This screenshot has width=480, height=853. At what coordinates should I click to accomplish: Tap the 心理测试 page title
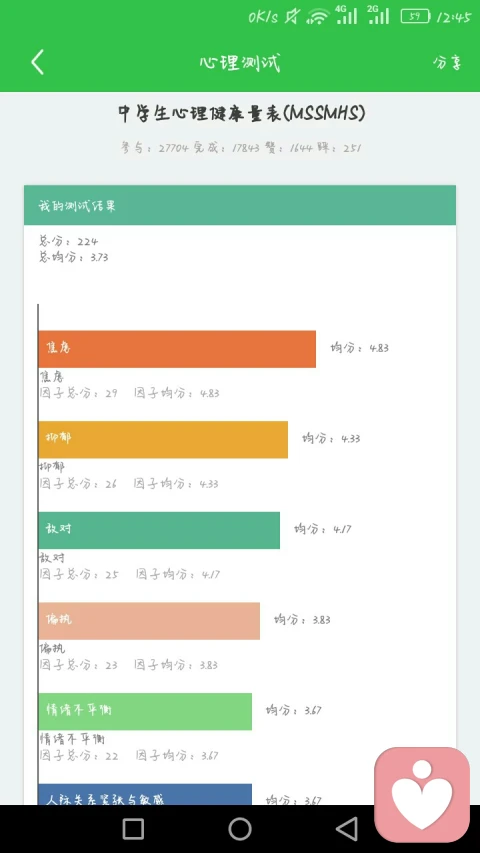tap(239, 63)
